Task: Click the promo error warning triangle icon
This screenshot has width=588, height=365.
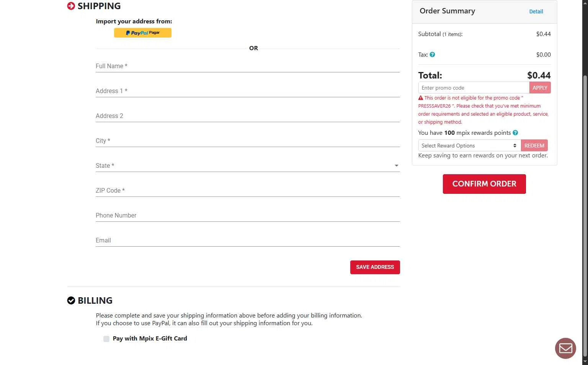Action: [421, 98]
